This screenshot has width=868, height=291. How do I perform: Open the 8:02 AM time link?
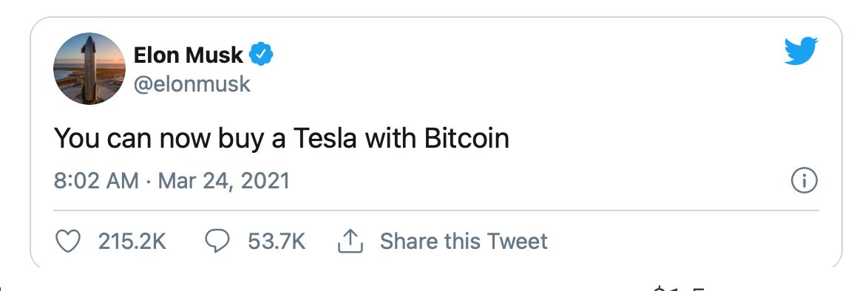point(96,181)
